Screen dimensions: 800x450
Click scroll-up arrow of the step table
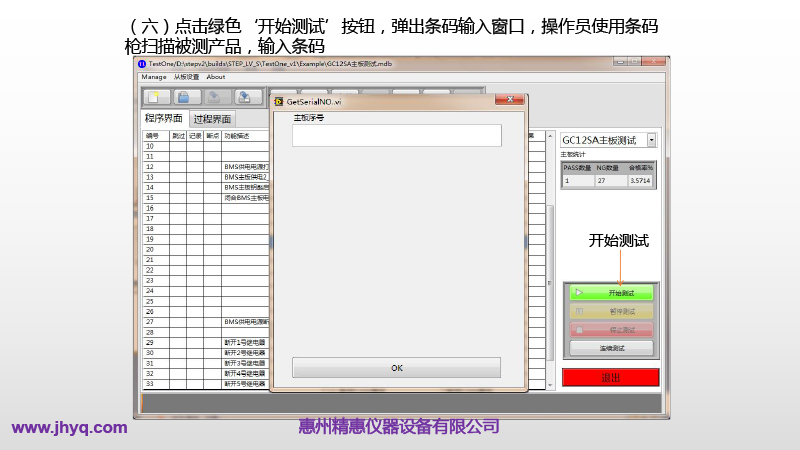(550, 136)
